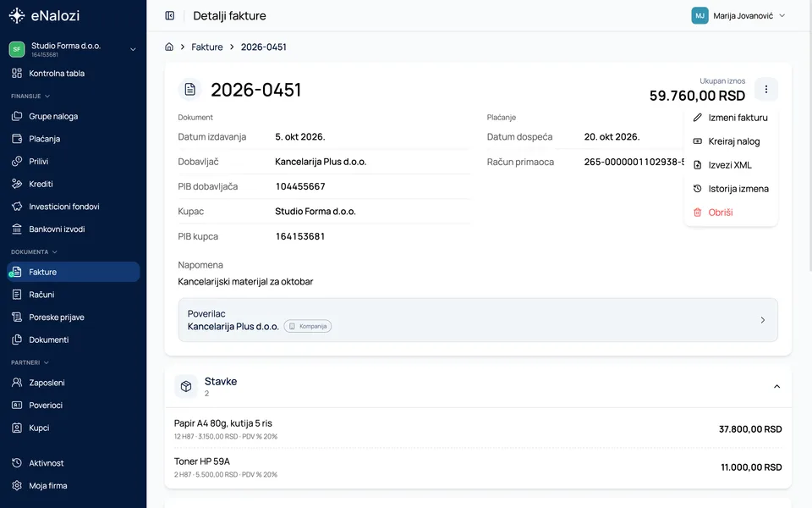812x508 pixels.
Task: Click amount 11.000,00 RSD
Action: [751, 467]
